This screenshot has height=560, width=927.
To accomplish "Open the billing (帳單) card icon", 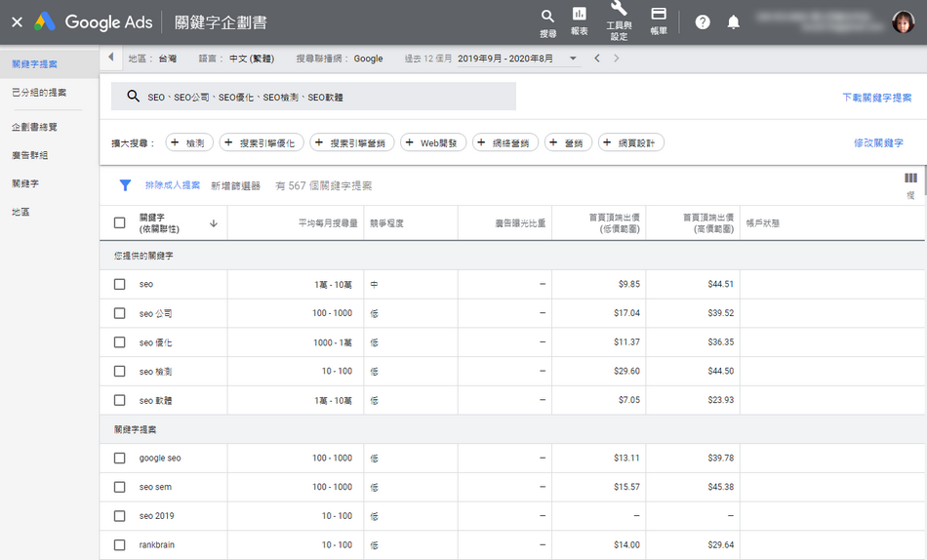I will [659, 14].
